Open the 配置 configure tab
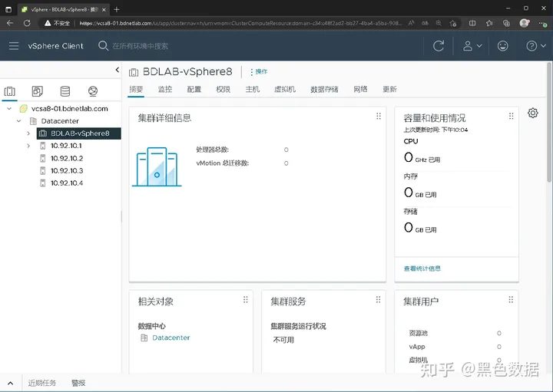 [194, 89]
